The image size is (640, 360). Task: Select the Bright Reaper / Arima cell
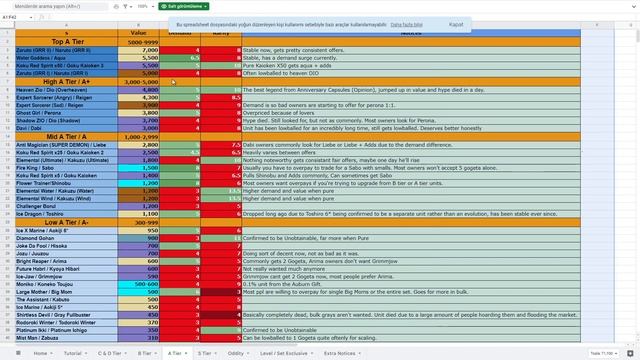(67, 261)
